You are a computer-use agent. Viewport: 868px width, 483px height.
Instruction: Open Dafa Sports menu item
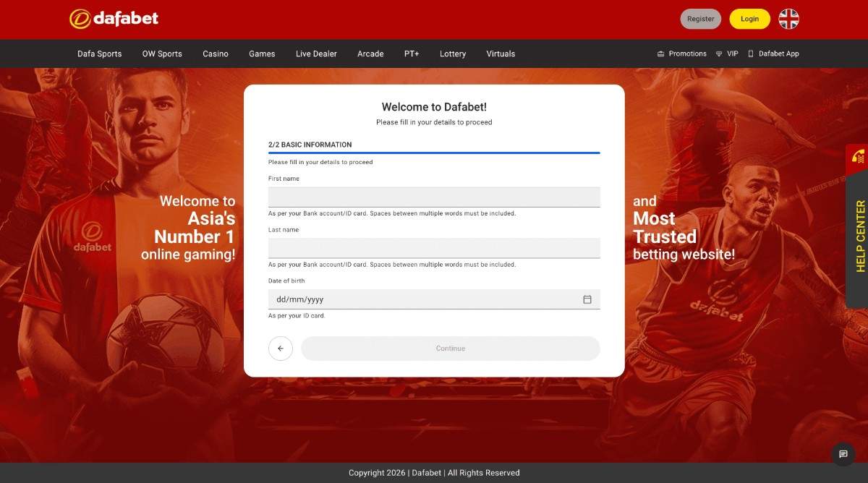tap(100, 54)
